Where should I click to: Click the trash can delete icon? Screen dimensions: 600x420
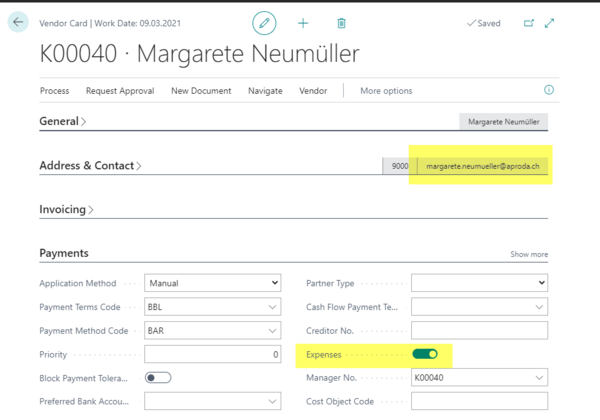341,22
